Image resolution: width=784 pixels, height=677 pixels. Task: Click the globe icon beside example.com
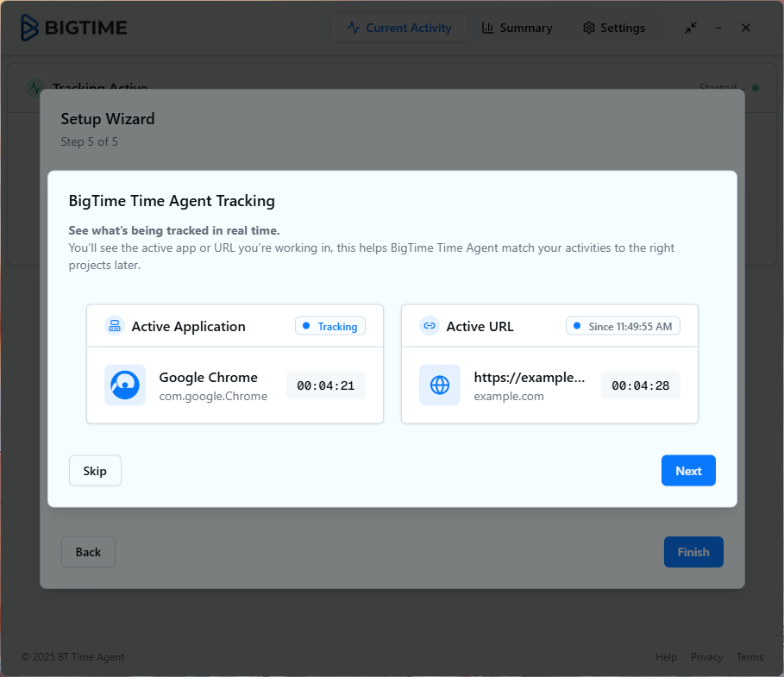[x=440, y=385]
